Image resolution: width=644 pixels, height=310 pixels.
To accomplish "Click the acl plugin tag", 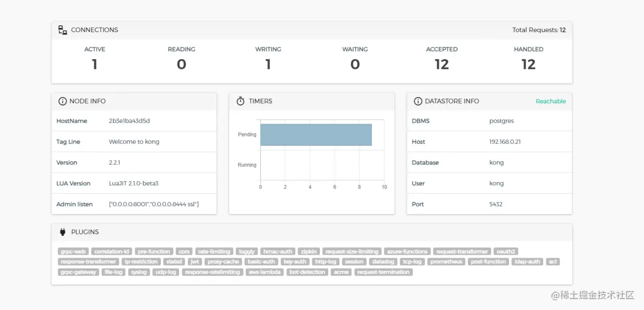I will pyautogui.click(x=553, y=262).
